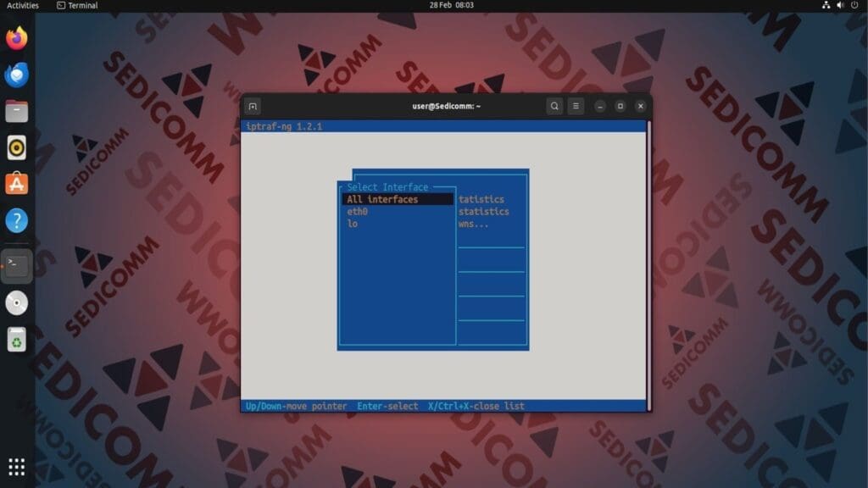Open the Files app in the dock

15,110
